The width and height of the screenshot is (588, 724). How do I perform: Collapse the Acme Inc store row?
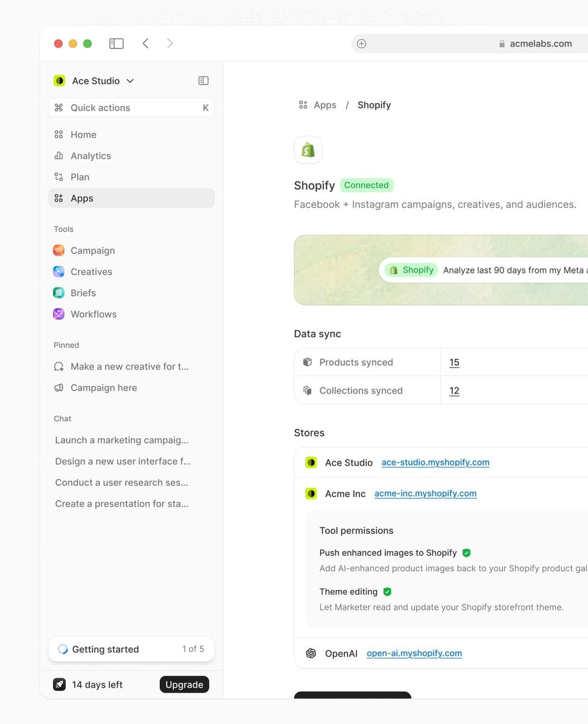[441, 494]
